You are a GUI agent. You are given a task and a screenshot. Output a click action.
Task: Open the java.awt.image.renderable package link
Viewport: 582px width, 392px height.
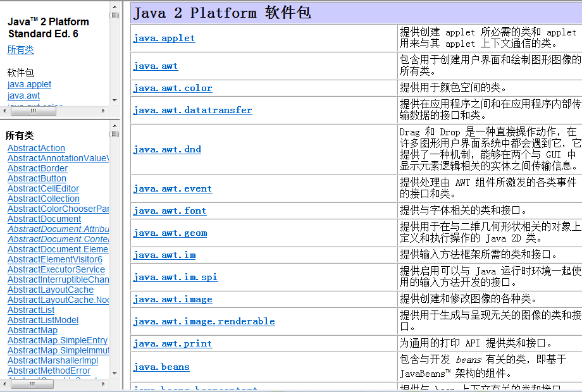(x=204, y=322)
